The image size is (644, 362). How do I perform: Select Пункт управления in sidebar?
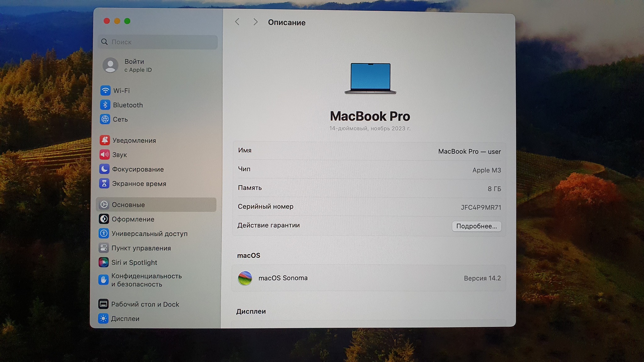coord(141,248)
